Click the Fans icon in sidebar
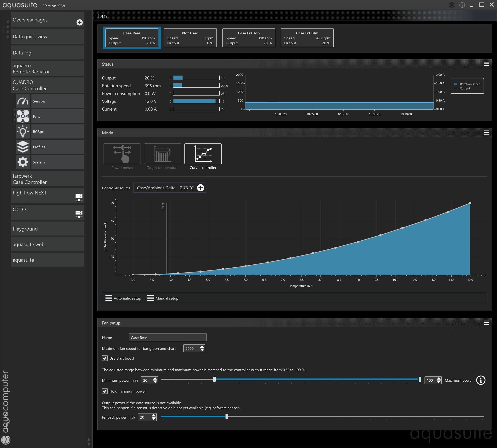 23,116
